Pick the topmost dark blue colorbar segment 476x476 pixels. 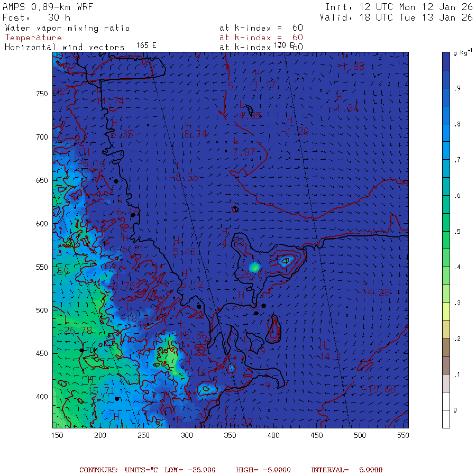click(446, 61)
